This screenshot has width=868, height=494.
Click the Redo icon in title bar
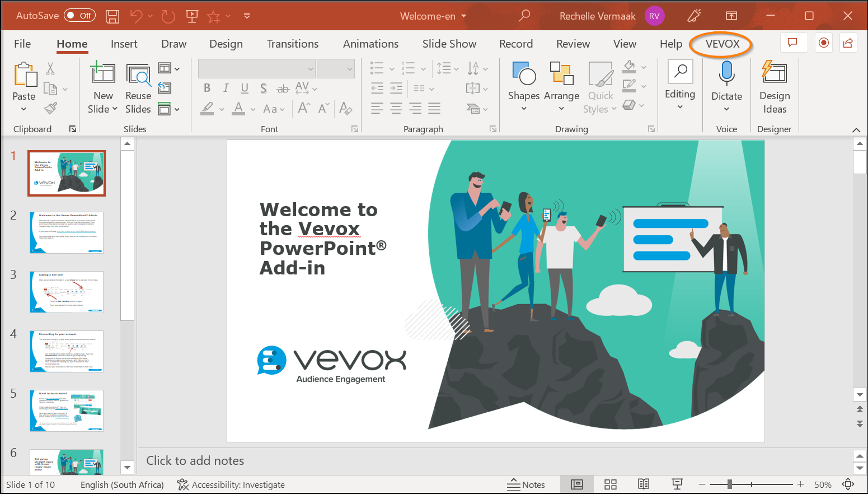[x=168, y=16]
